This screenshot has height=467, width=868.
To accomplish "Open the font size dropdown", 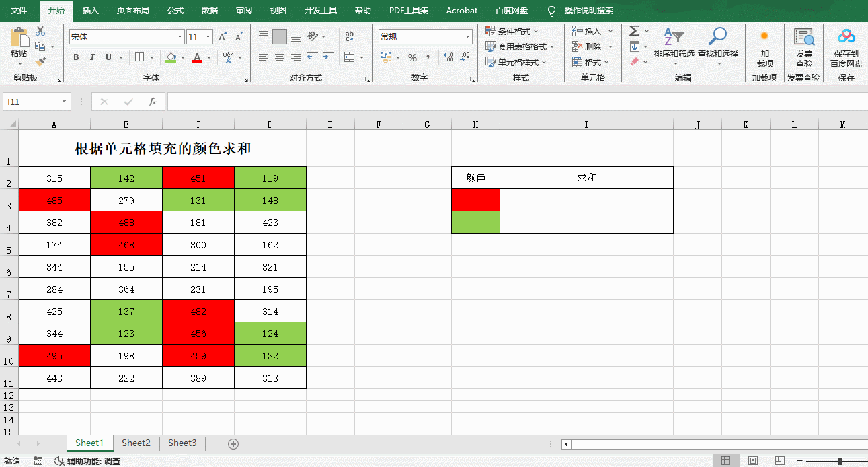I will tap(208, 37).
